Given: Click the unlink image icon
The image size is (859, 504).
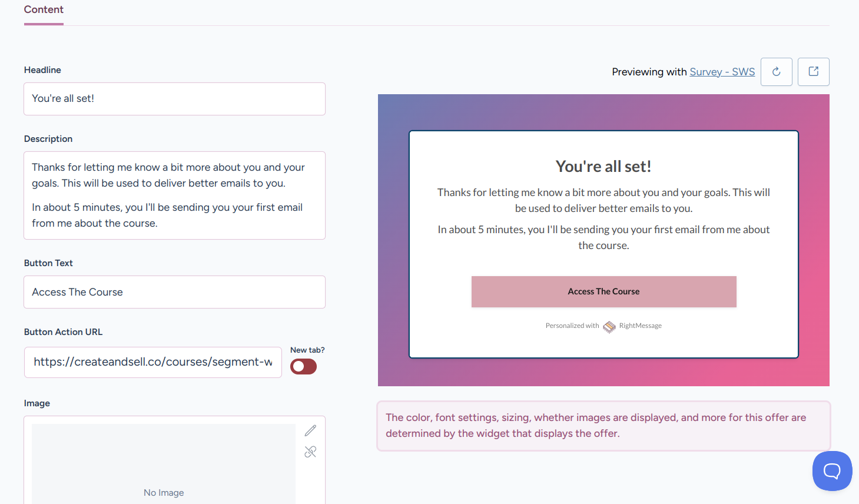Looking at the screenshot, I should coord(310,452).
